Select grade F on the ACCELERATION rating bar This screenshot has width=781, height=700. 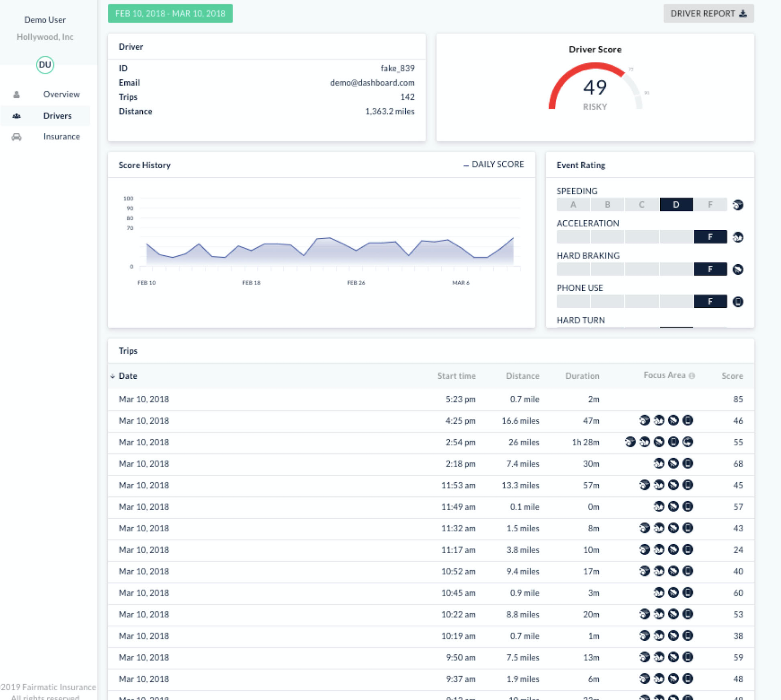pyautogui.click(x=711, y=237)
